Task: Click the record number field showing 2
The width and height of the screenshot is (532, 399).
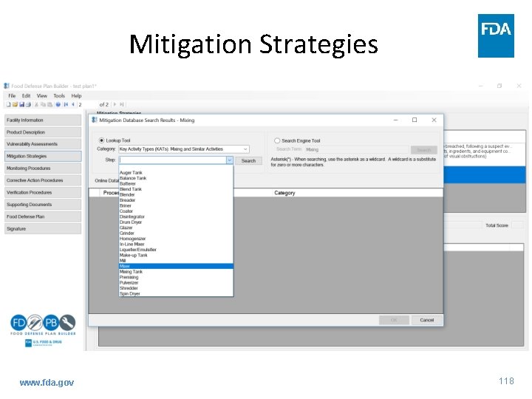Action: 87,104
